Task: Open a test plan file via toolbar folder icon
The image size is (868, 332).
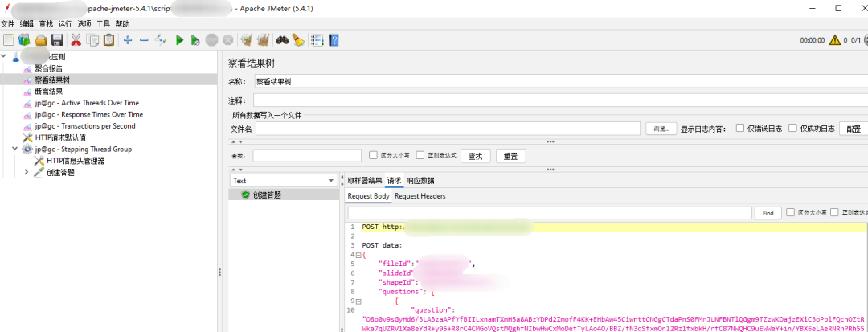Action: click(41, 40)
